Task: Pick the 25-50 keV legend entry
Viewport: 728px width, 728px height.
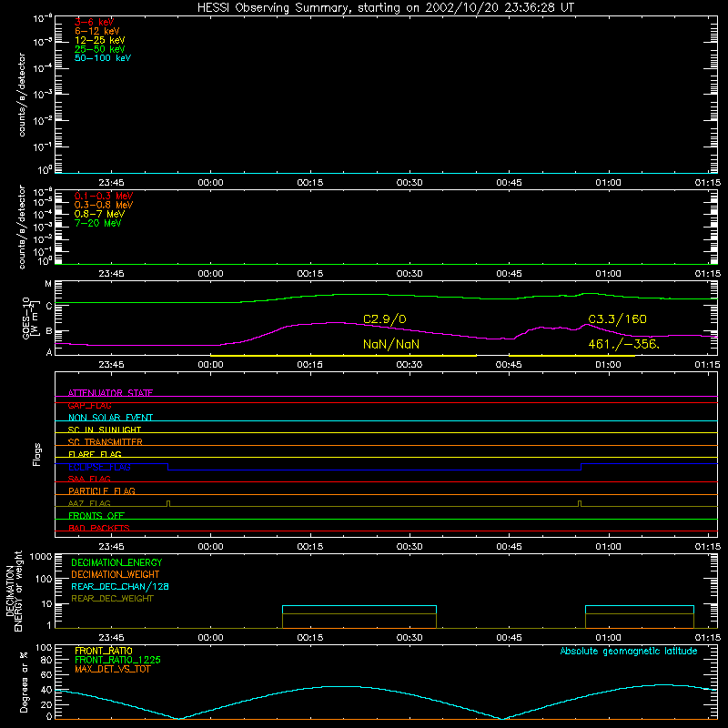Action: 100,49
